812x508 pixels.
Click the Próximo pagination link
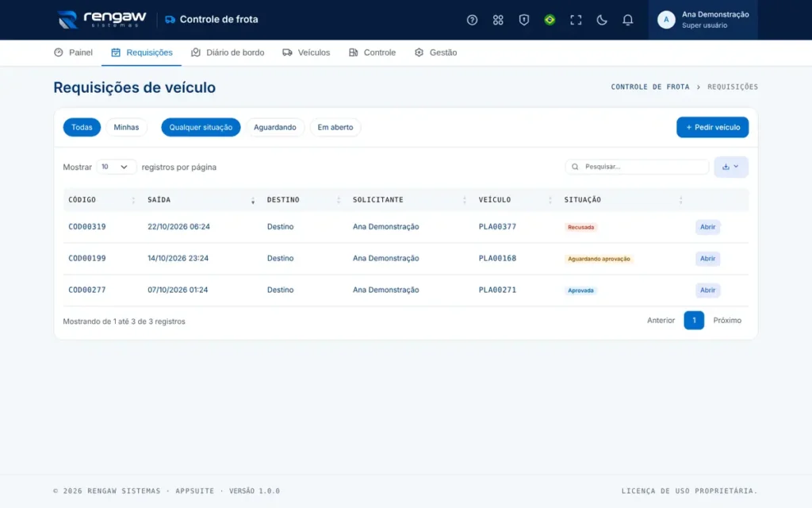pos(727,321)
